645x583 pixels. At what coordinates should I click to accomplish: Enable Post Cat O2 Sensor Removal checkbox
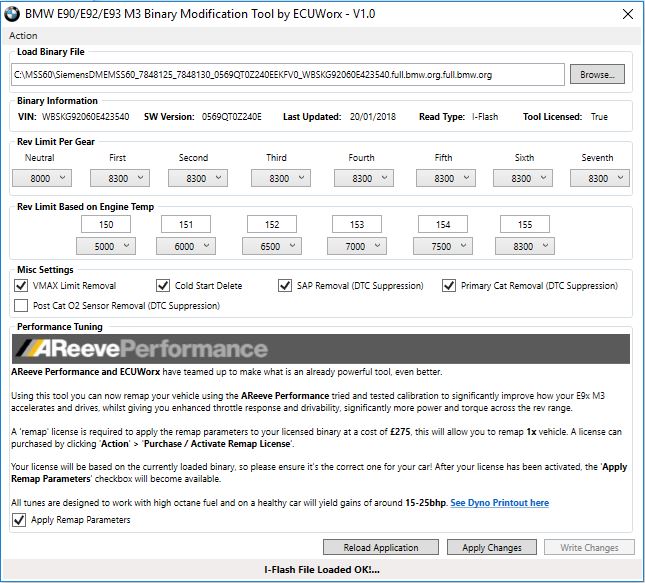(x=21, y=306)
